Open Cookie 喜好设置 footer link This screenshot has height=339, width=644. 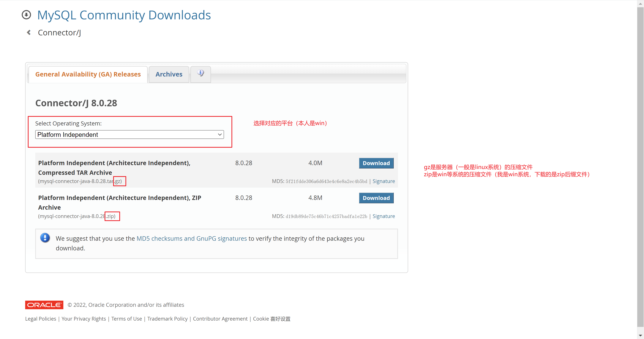[272, 319]
